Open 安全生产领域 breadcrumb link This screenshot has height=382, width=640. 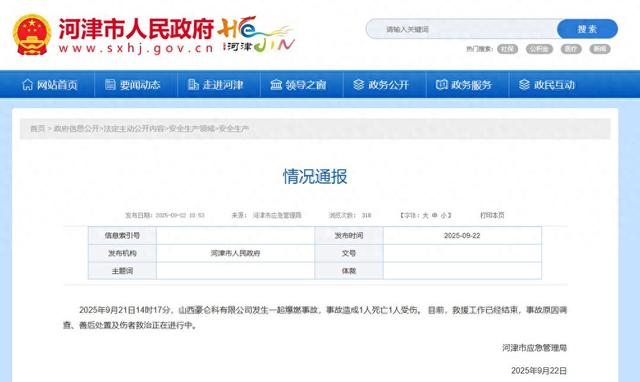[191, 129]
